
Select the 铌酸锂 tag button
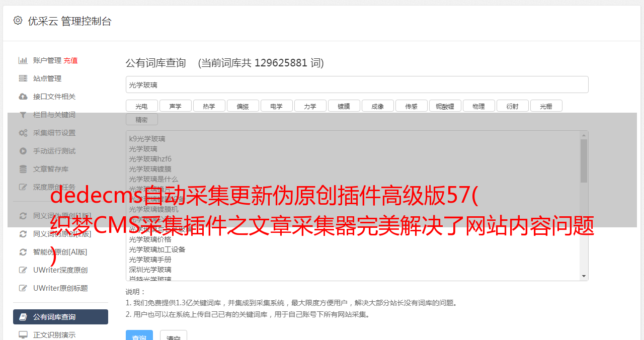click(x=445, y=106)
